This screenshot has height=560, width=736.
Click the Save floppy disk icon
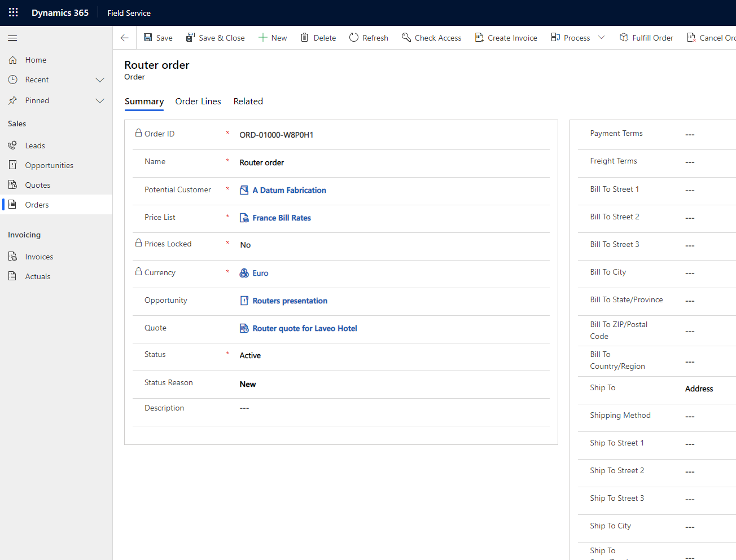point(148,37)
